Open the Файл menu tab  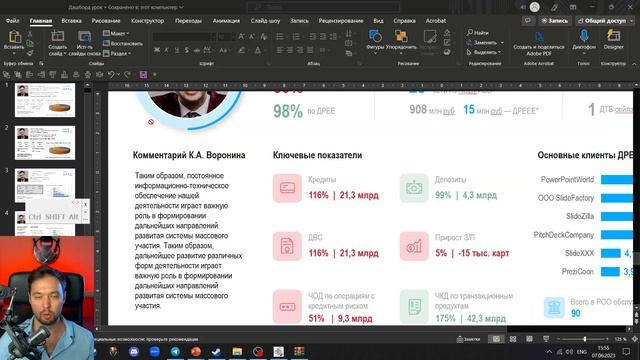pyautogui.click(x=13, y=20)
